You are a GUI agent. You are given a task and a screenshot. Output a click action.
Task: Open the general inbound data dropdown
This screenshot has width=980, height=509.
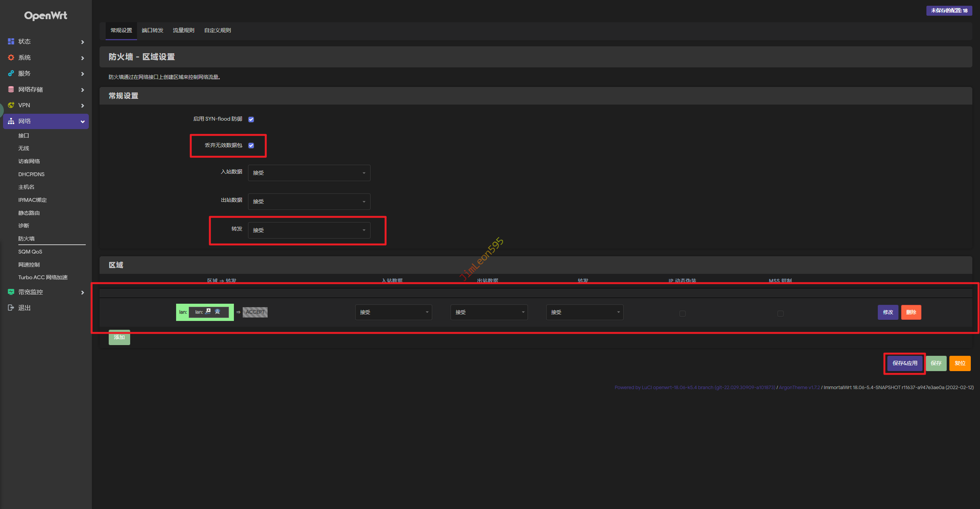coord(309,173)
